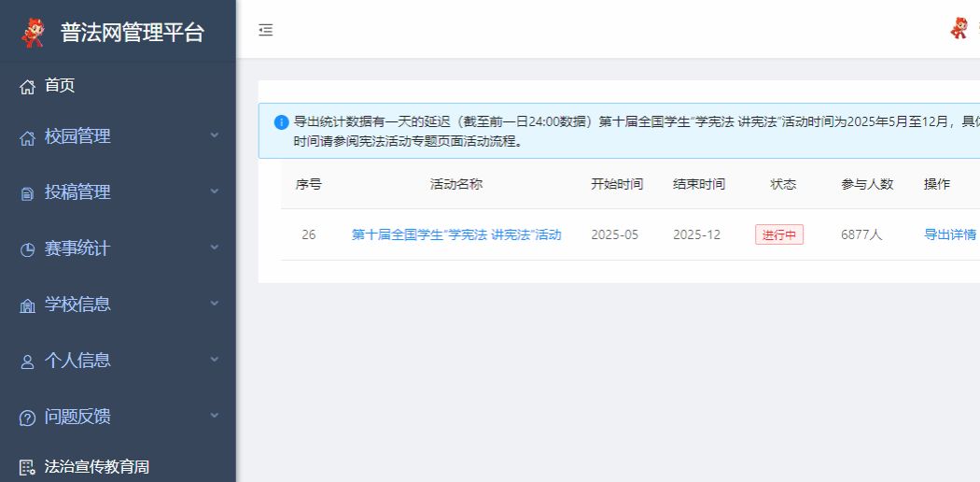Click the user avatar in top right

(959, 28)
